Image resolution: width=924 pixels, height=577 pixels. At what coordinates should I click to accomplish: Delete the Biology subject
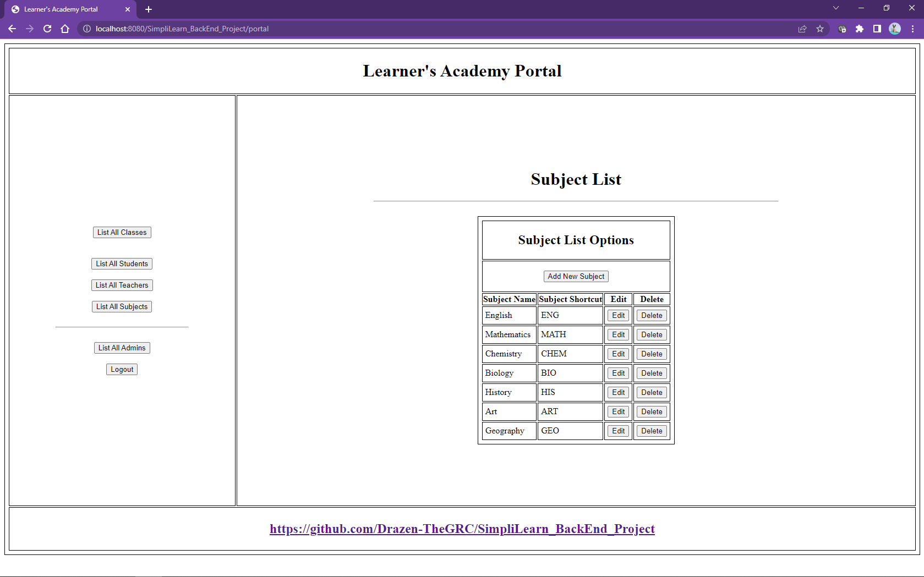point(652,373)
